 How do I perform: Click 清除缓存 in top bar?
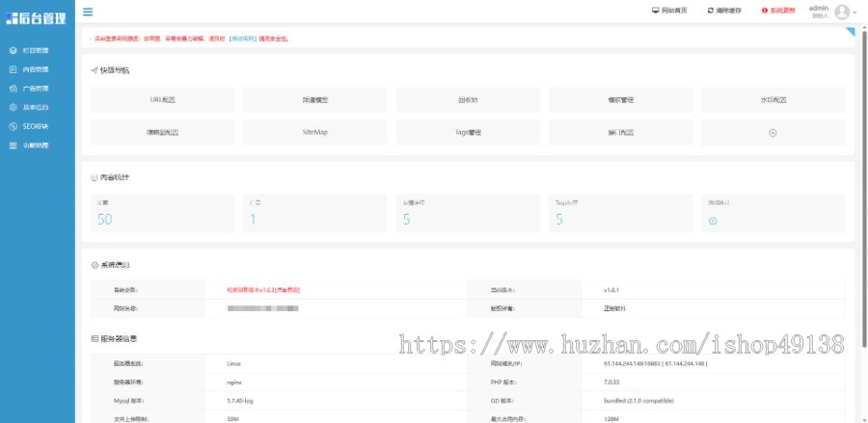point(728,11)
